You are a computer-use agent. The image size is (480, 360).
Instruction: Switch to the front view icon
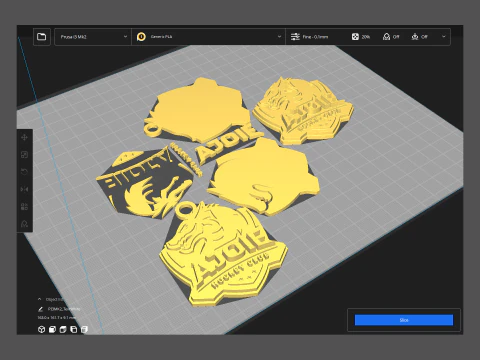coord(52,330)
